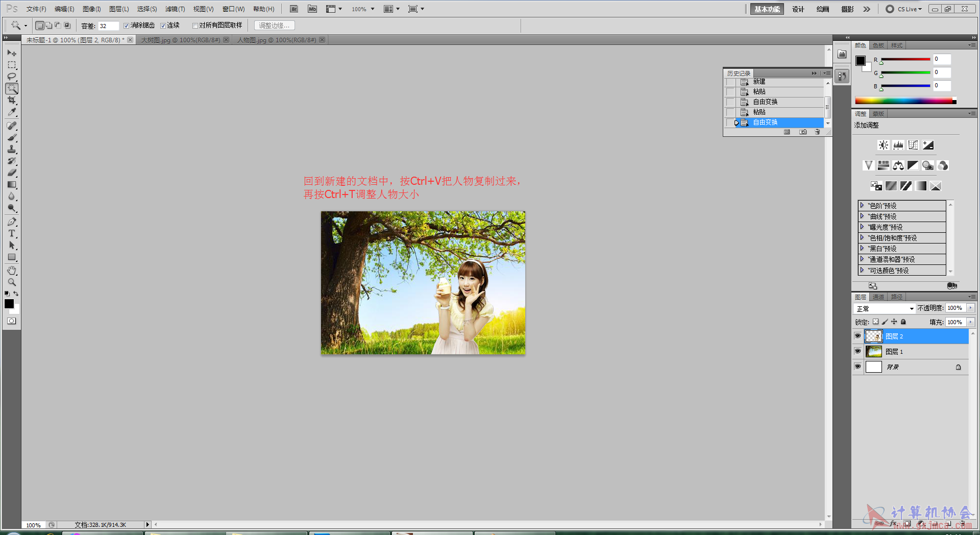The width and height of the screenshot is (980, 535).
Task: Switch to the 设计 workspace
Action: (798, 9)
